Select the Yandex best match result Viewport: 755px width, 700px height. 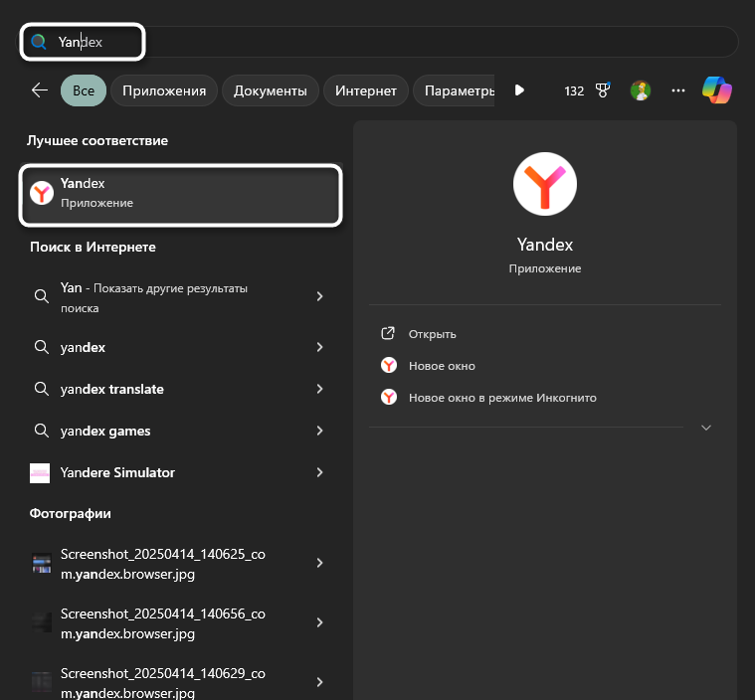click(x=181, y=193)
